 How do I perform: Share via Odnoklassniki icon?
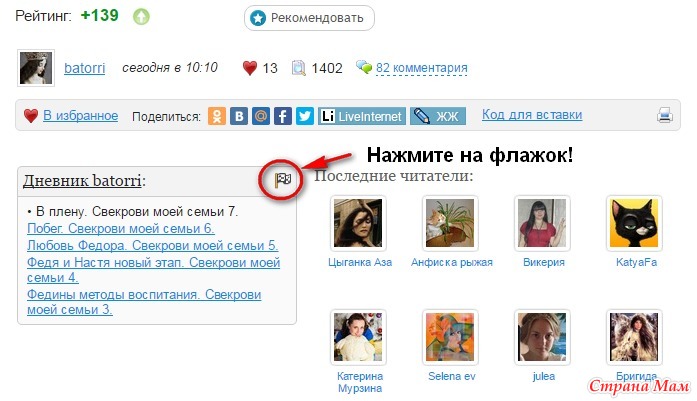[x=217, y=116]
